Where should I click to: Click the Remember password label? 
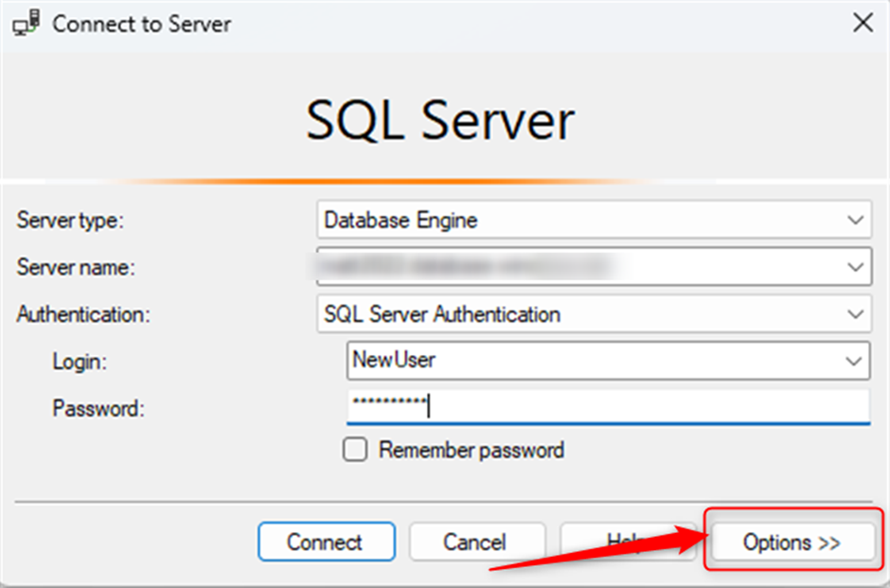click(x=472, y=450)
